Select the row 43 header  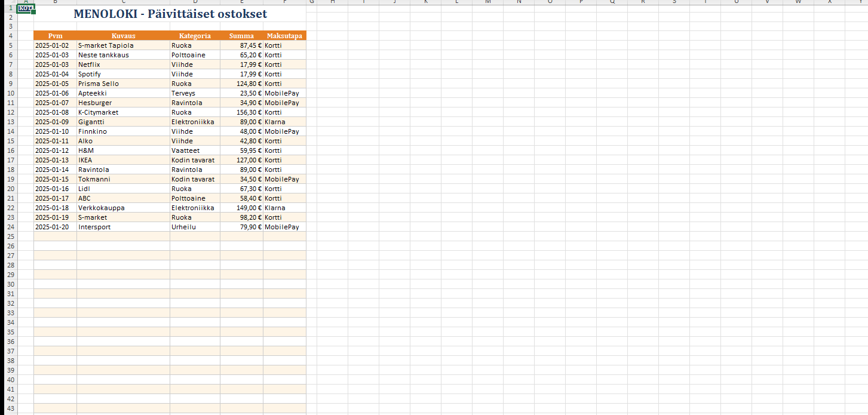click(x=10, y=408)
